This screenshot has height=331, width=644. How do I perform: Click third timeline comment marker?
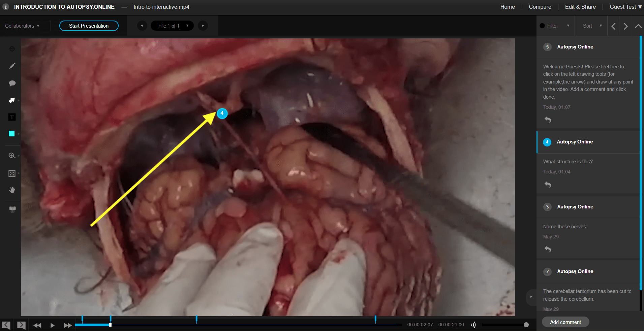(x=196, y=319)
